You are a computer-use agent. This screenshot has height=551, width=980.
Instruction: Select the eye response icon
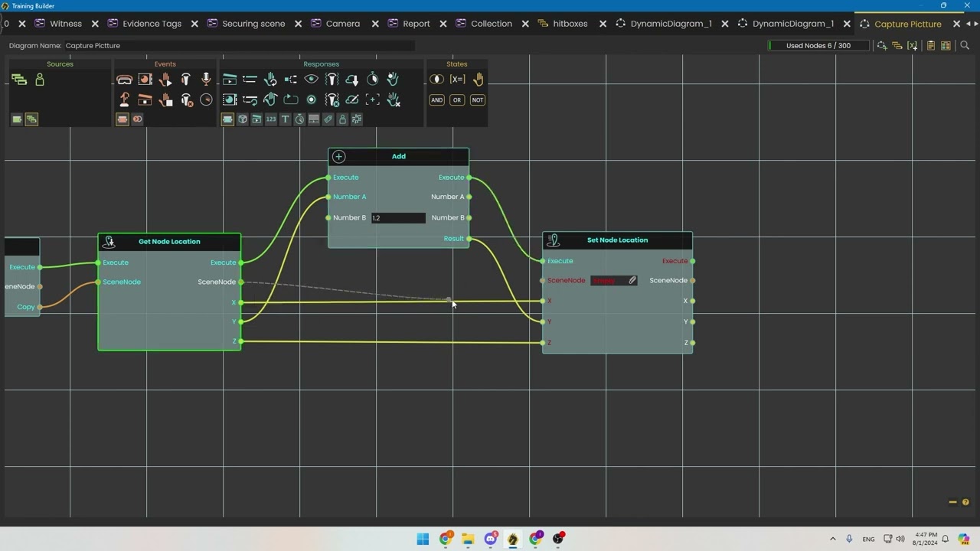coord(311,80)
